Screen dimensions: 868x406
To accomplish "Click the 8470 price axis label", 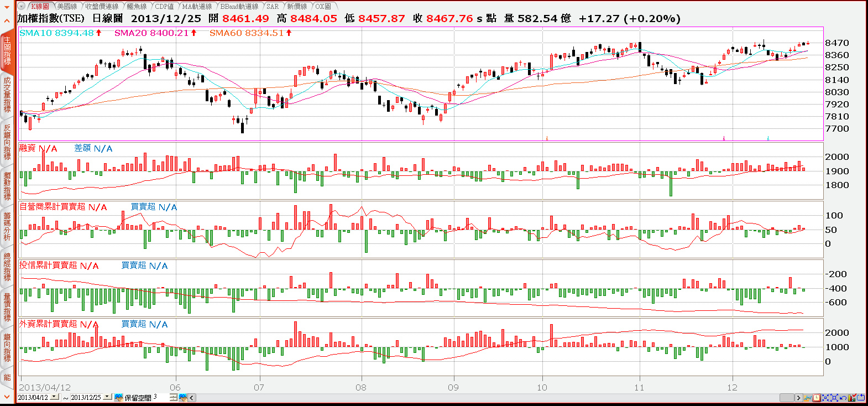I will coord(837,43).
